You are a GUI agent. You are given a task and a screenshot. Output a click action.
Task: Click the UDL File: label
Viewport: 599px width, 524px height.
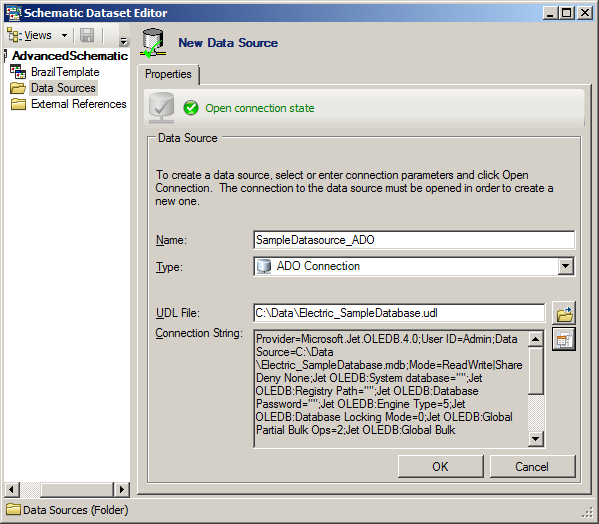pyautogui.click(x=178, y=313)
